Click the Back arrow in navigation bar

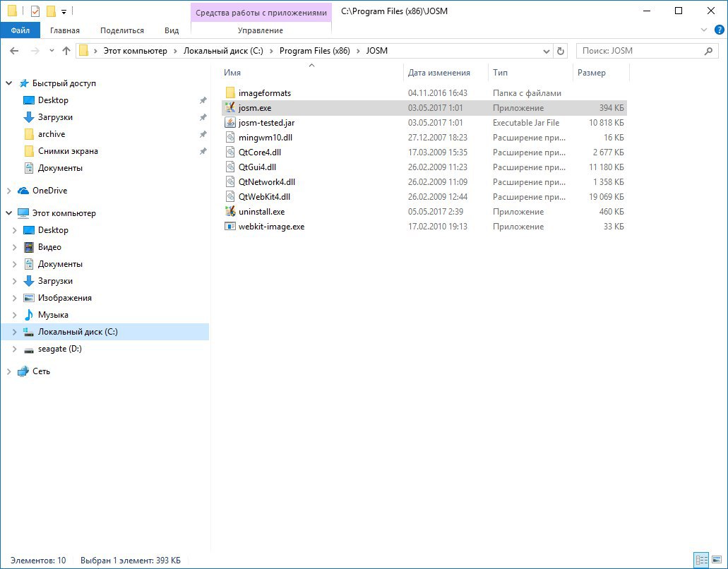[14, 51]
